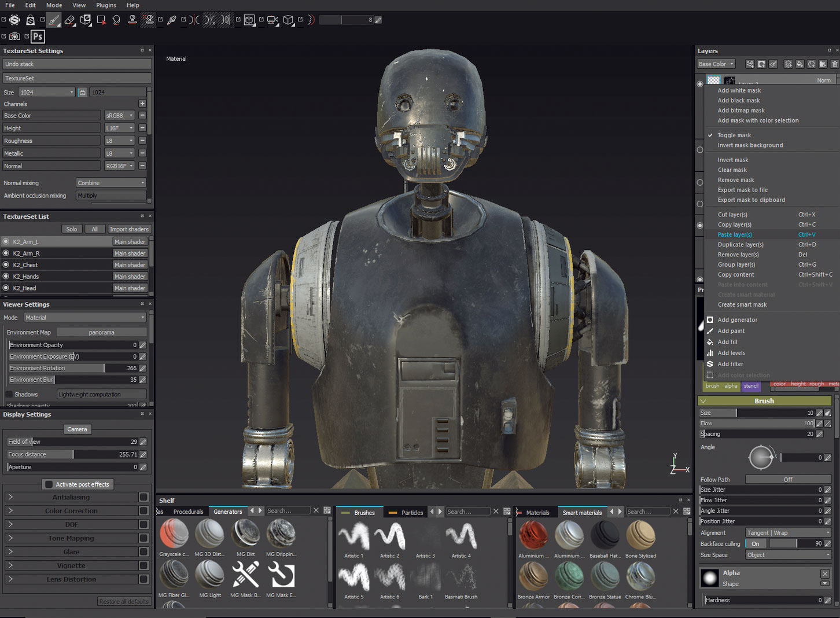
Task: Remove the brush Alpha with X icon
Action: (825, 573)
